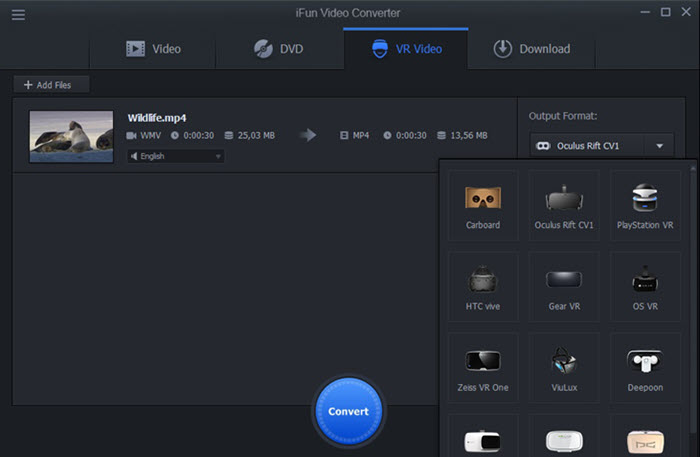Click the Add Files button
700x457 pixels.
point(51,85)
